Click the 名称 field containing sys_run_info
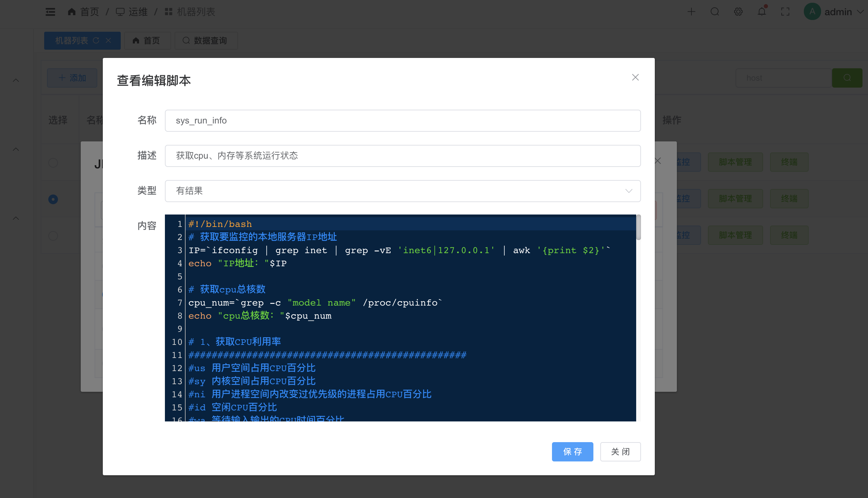This screenshot has width=868, height=498. [403, 121]
